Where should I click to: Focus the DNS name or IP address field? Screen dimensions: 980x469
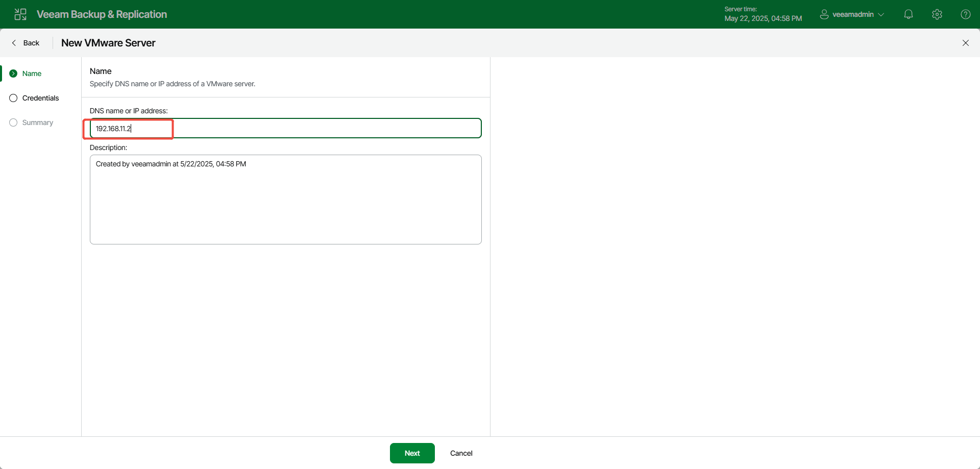[286, 128]
